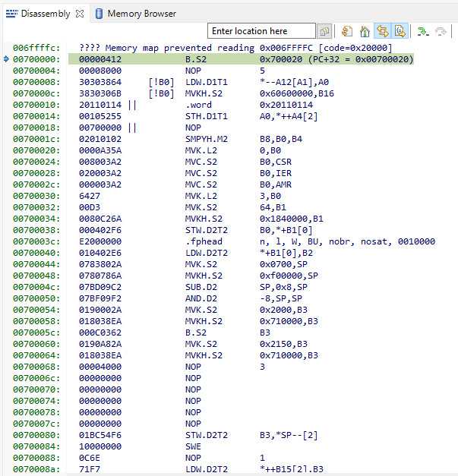Screen dimensions: 458x476
Task: Click the 'Enter location here' field
Action: [x=261, y=31]
